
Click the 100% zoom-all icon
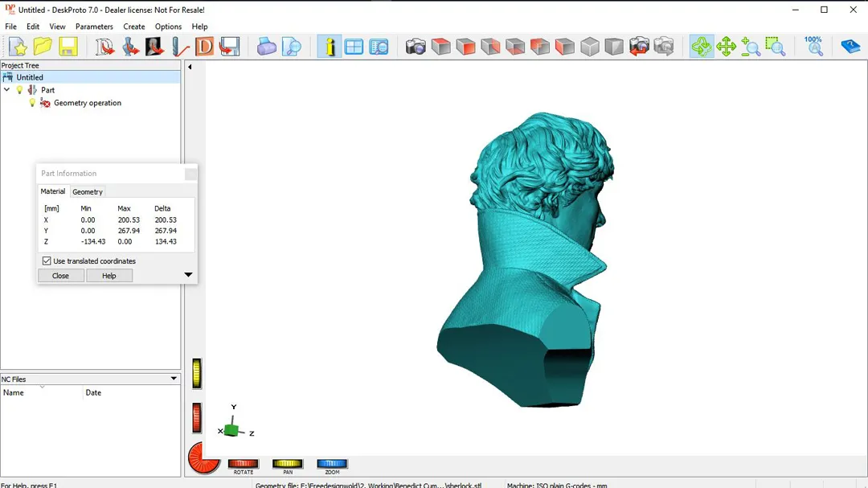(813, 47)
